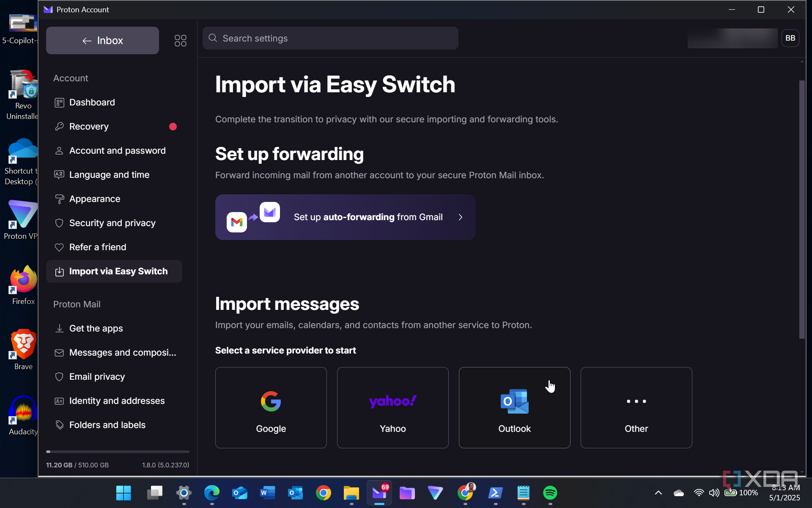
Task: Choose Other as import provider
Action: (636, 408)
